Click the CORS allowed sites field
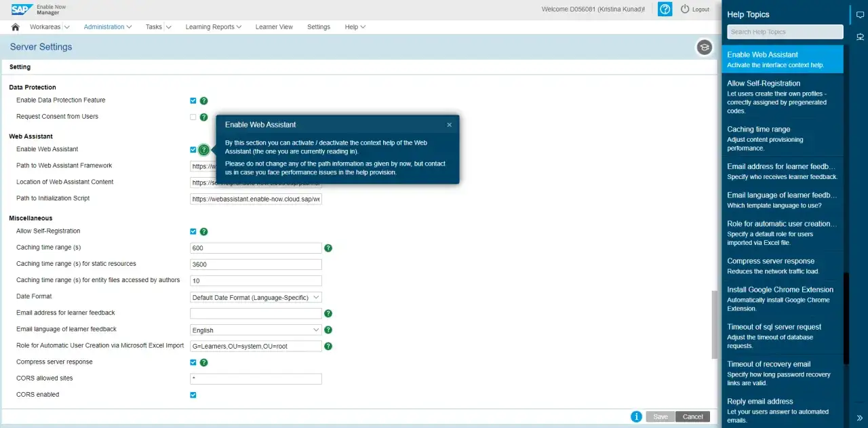 coord(256,378)
